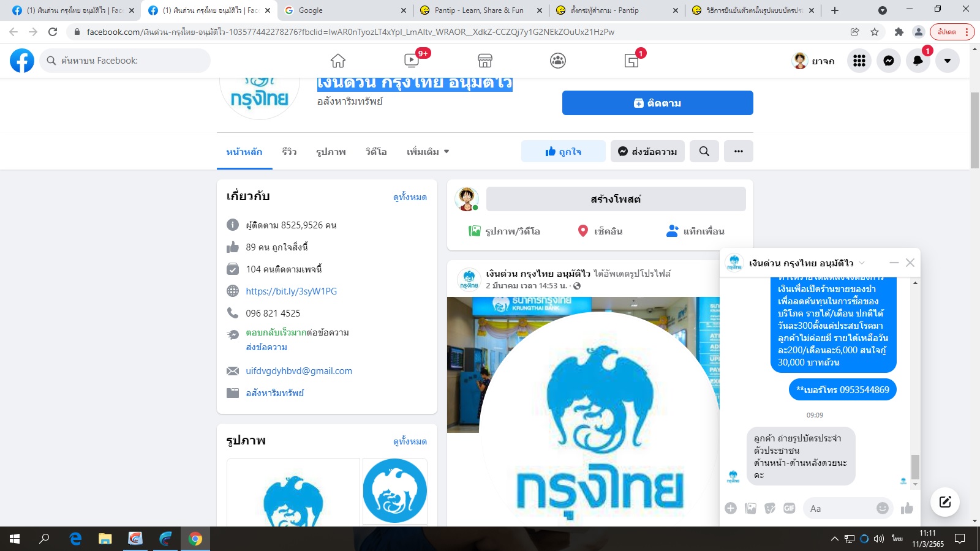Open Watch video icon with 9+ badge
The width and height of the screenshot is (980, 551).
click(x=412, y=60)
